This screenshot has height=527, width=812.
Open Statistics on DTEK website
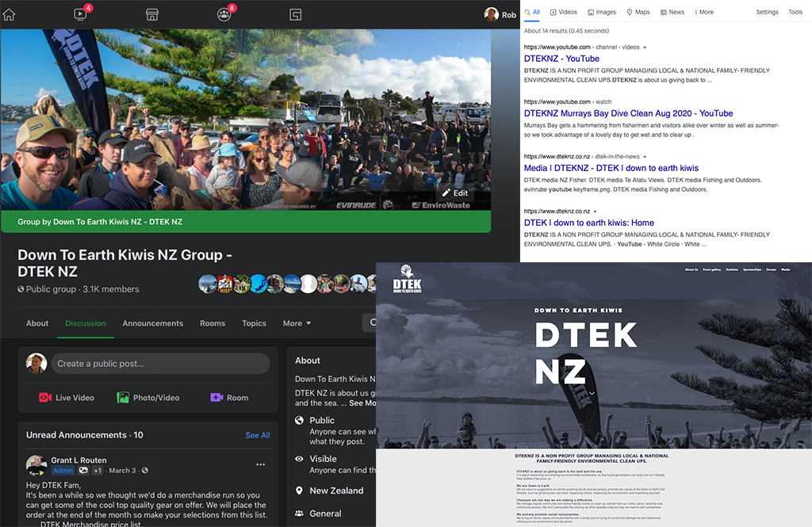coord(732,269)
